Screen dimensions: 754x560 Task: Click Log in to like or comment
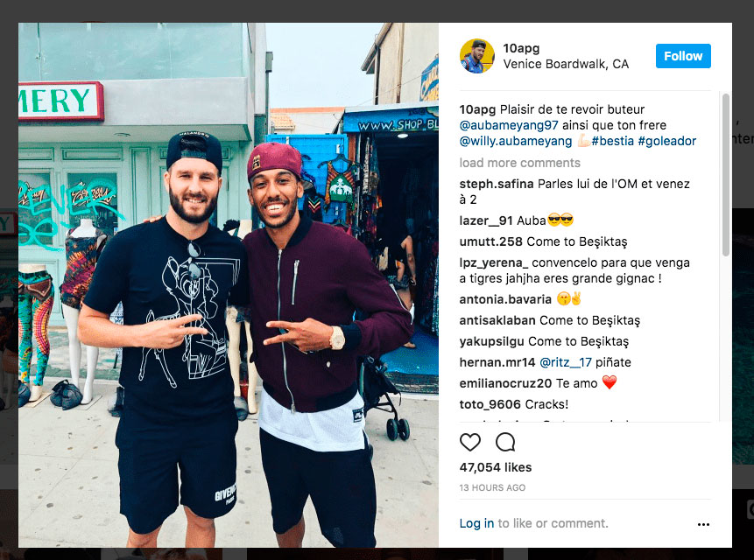pos(476,523)
